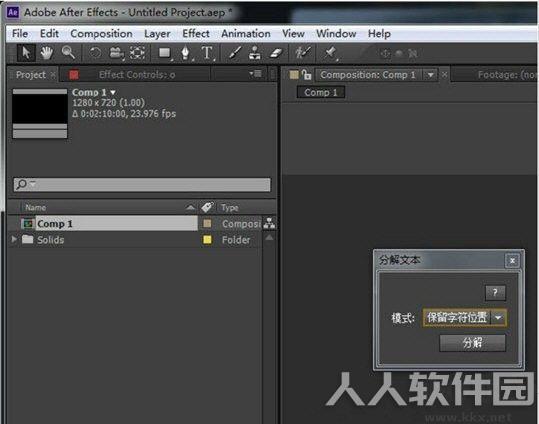Open the Help menu
The image size is (539, 424).
[x=379, y=34]
